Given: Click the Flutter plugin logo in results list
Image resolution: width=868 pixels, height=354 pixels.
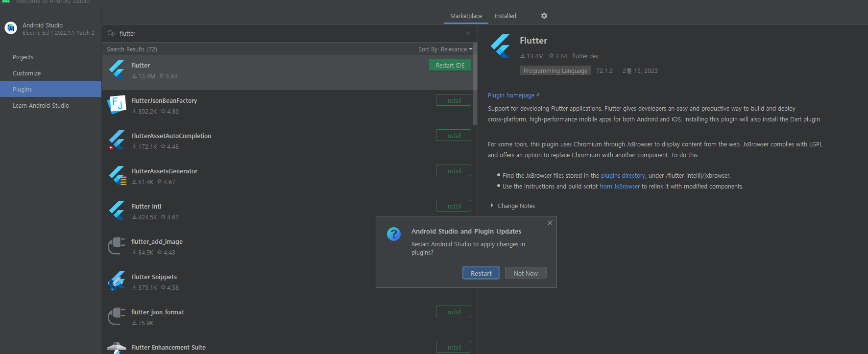Looking at the screenshot, I should (x=117, y=70).
